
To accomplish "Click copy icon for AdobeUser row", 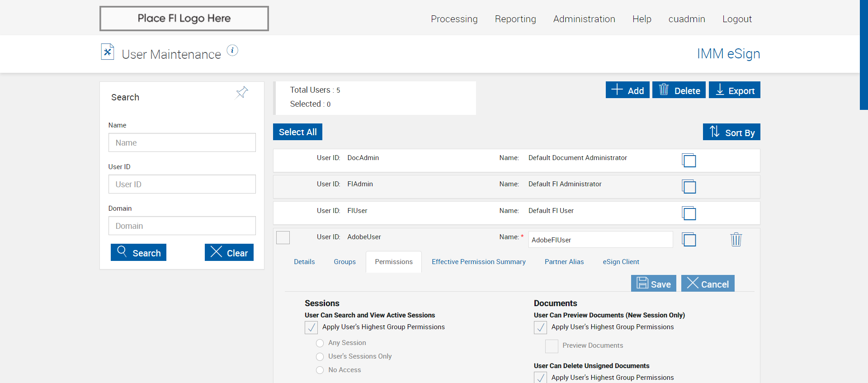I will coord(689,240).
